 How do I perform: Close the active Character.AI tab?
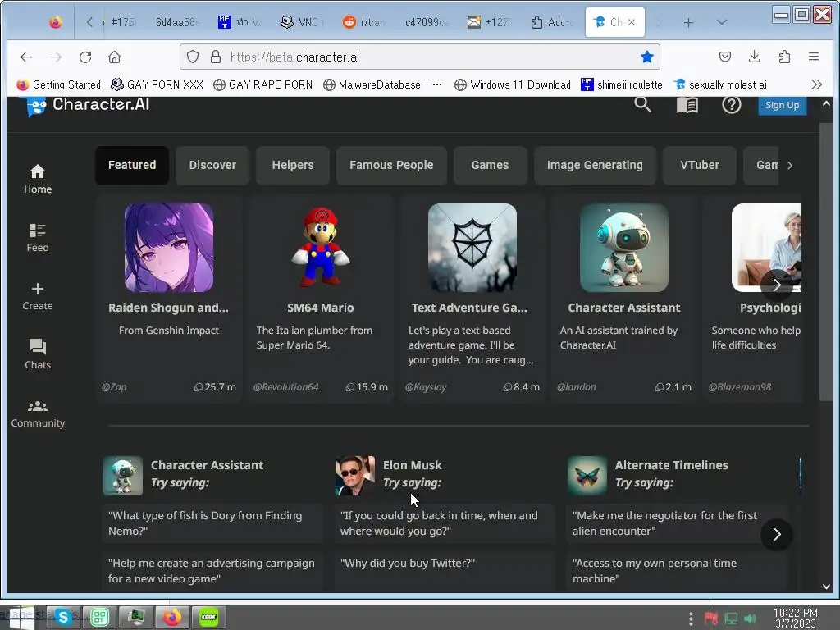click(x=632, y=22)
